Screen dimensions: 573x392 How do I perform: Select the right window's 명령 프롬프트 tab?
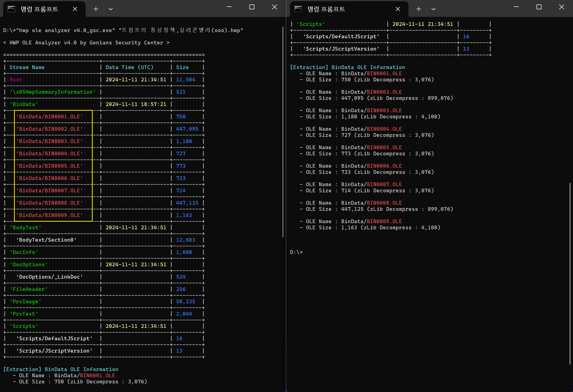tap(349, 9)
